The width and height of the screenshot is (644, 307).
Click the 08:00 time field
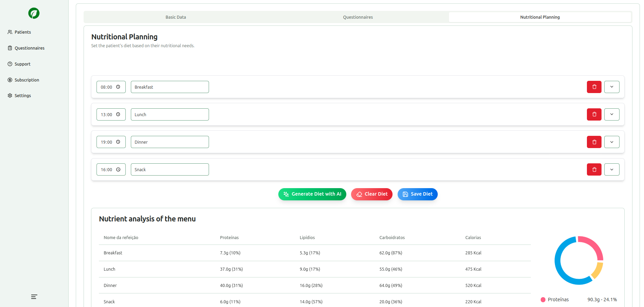tap(111, 87)
